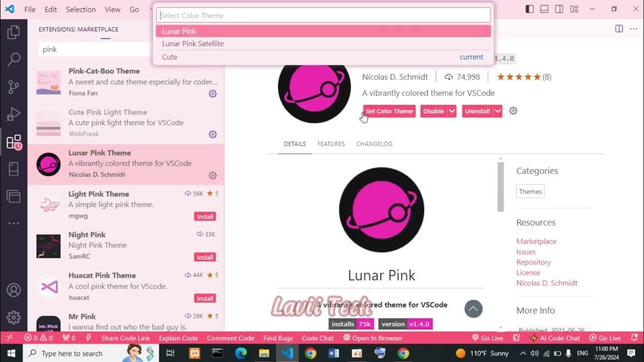644x362 pixels.
Task: Open the Accounts icon in activity bar
Action: [14, 290]
